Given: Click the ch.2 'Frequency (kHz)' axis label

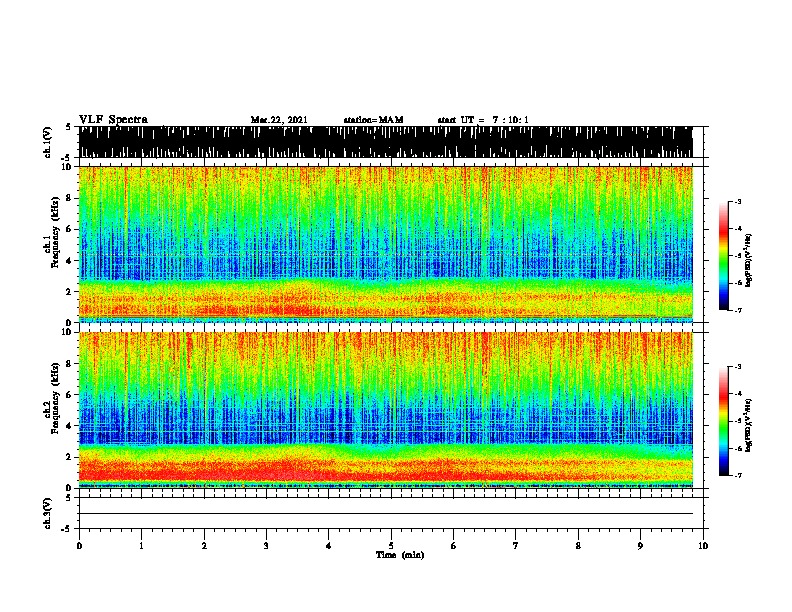Looking at the screenshot, I should click(x=55, y=397).
